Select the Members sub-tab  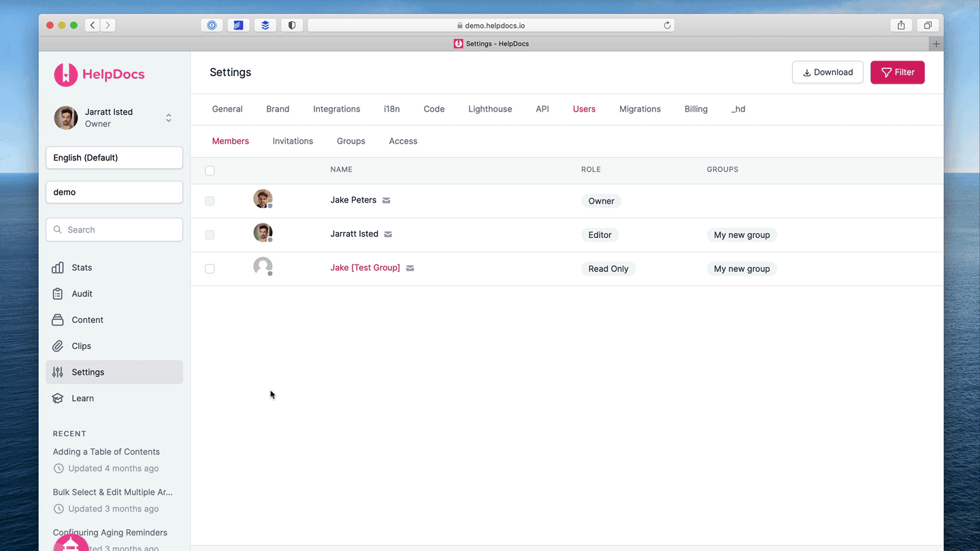point(231,141)
